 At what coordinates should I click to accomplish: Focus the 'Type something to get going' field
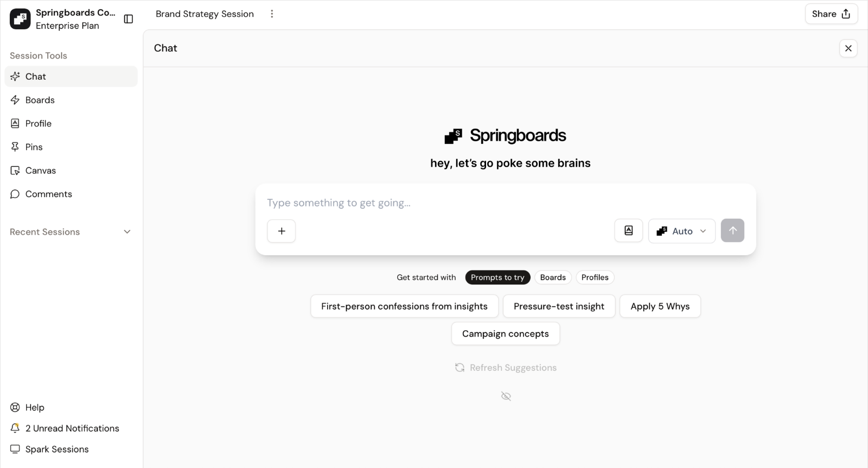coord(505,203)
